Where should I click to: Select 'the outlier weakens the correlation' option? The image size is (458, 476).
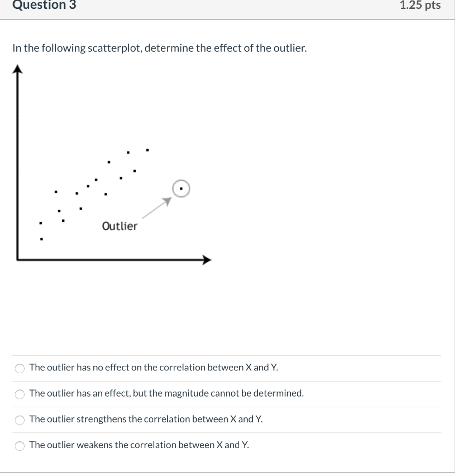point(20,446)
